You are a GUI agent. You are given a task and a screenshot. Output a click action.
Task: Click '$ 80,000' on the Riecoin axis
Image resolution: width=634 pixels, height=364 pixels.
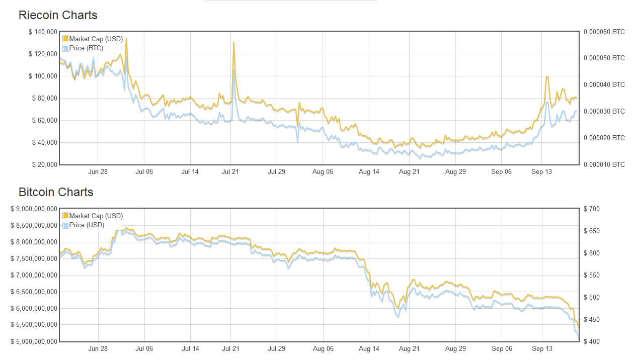pos(44,99)
